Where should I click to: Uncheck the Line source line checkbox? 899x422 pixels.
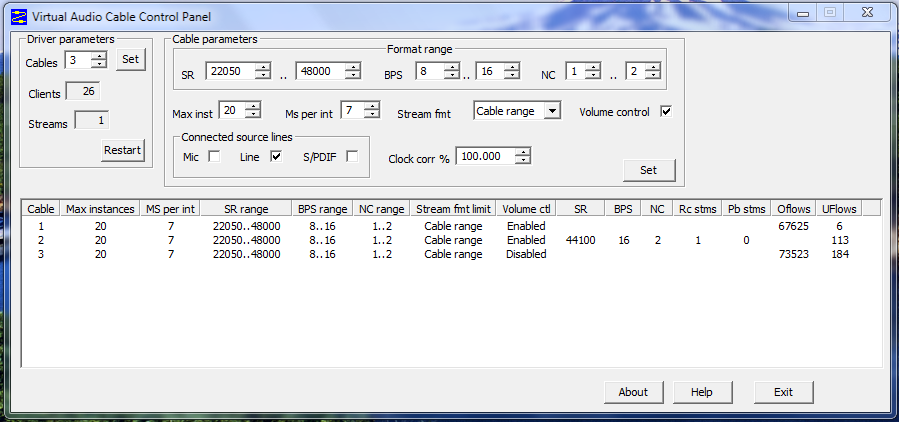point(276,156)
